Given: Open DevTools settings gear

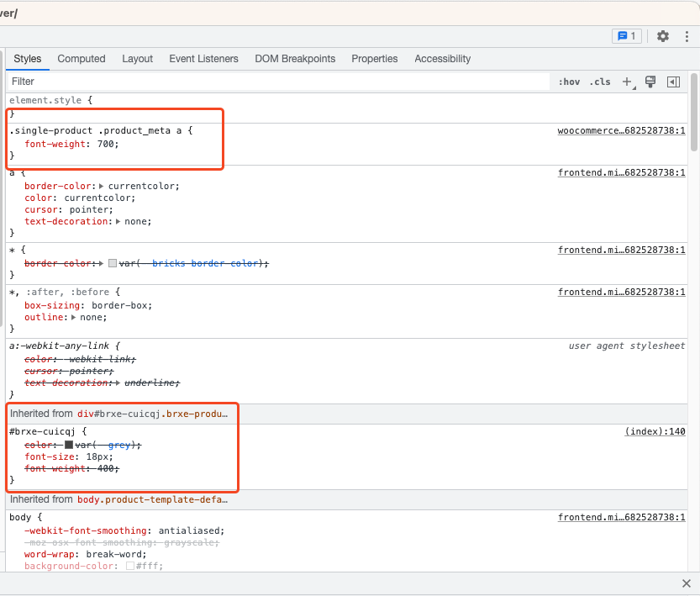Looking at the screenshot, I should pyautogui.click(x=663, y=36).
